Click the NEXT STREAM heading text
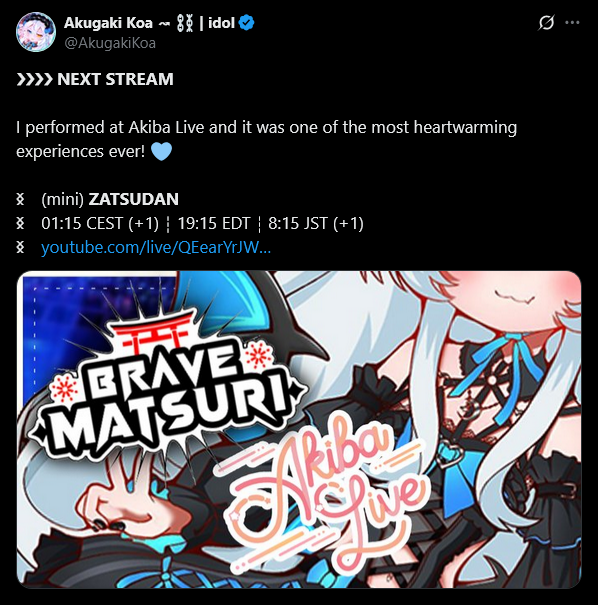 [115, 79]
